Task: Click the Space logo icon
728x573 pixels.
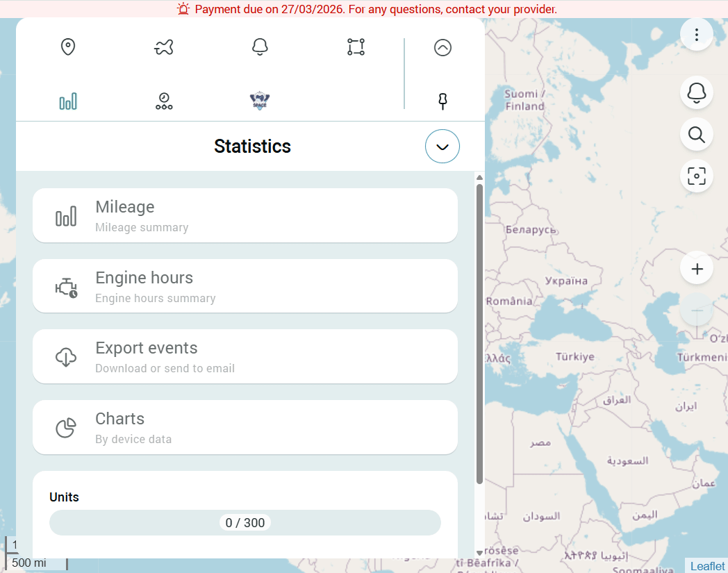Action: tap(260, 102)
